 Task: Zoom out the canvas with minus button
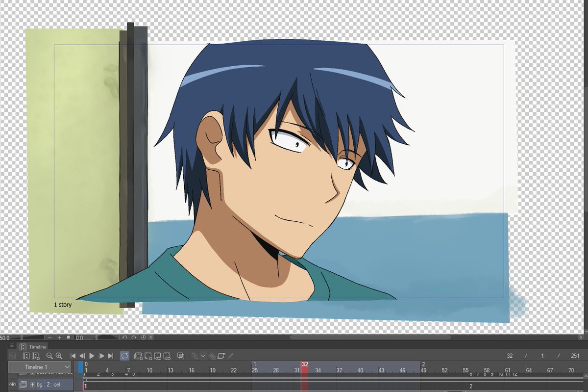tap(50, 338)
